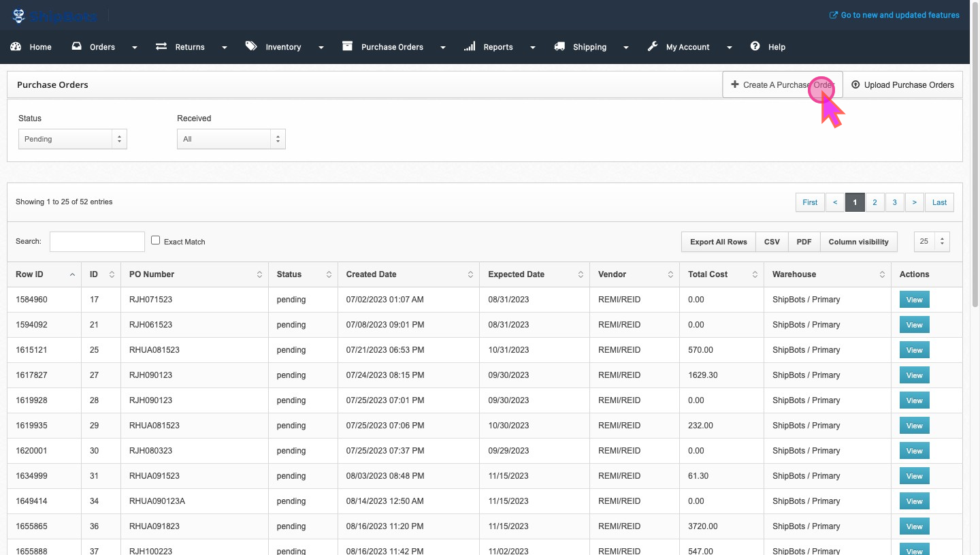The width and height of the screenshot is (980, 555).
Task: Sort by Total Cost column arrows
Action: point(755,274)
